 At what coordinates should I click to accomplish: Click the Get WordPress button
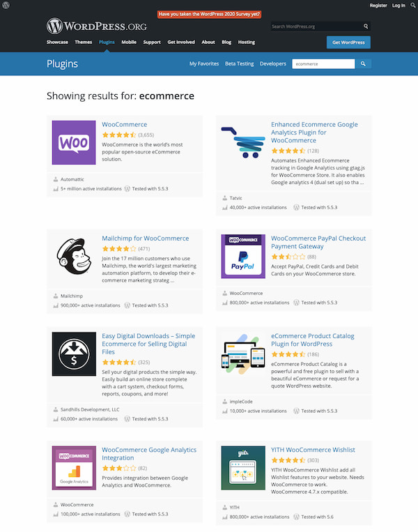pyautogui.click(x=348, y=43)
